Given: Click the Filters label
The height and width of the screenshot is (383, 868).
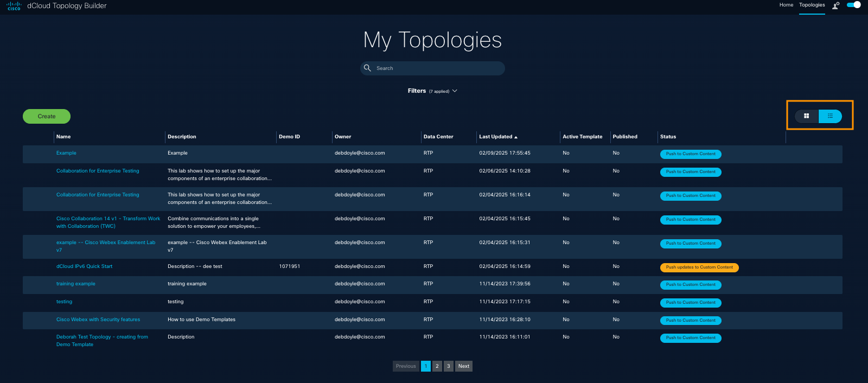Looking at the screenshot, I should click(417, 91).
